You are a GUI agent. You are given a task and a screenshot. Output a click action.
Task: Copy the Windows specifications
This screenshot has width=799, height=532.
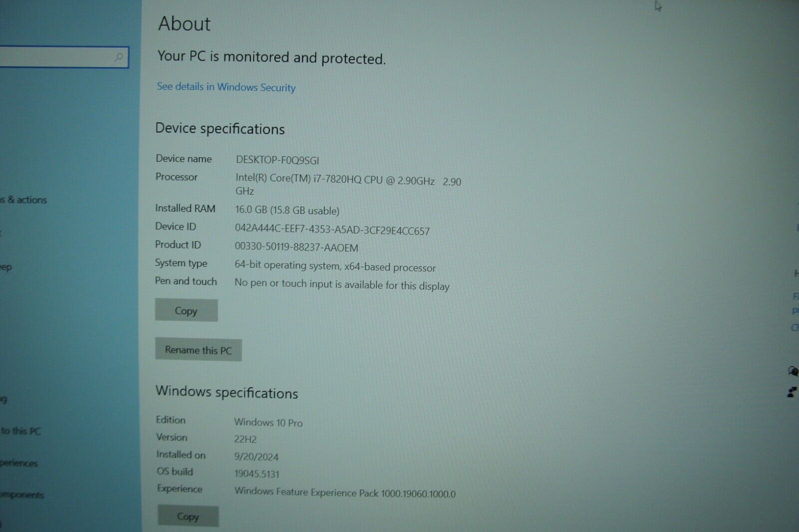point(188,517)
